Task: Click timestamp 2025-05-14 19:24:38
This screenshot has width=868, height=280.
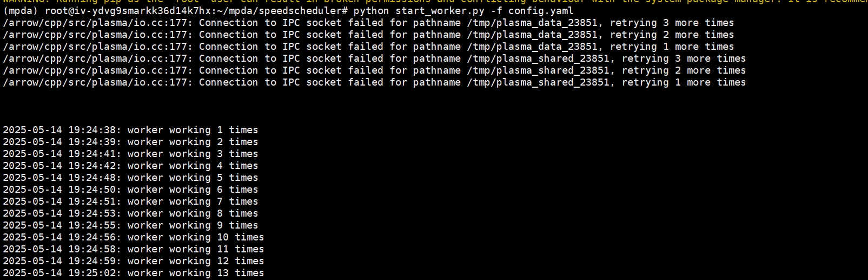Action: pyautogui.click(x=62, y=130)
